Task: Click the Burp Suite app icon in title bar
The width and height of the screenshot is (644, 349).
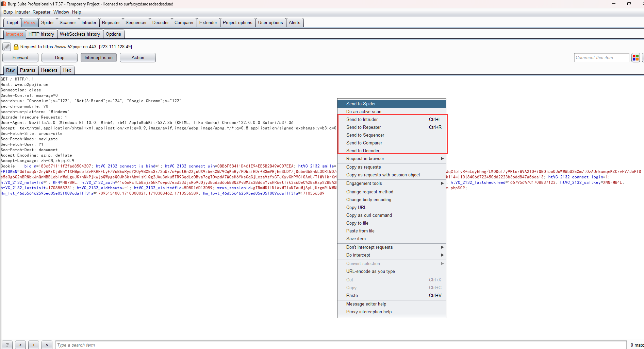Action: (x=3, y=4)
